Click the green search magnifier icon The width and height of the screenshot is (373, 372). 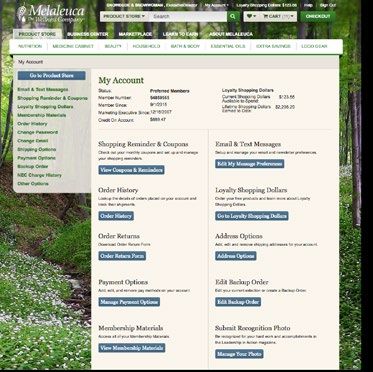click(x=233, y=16)
